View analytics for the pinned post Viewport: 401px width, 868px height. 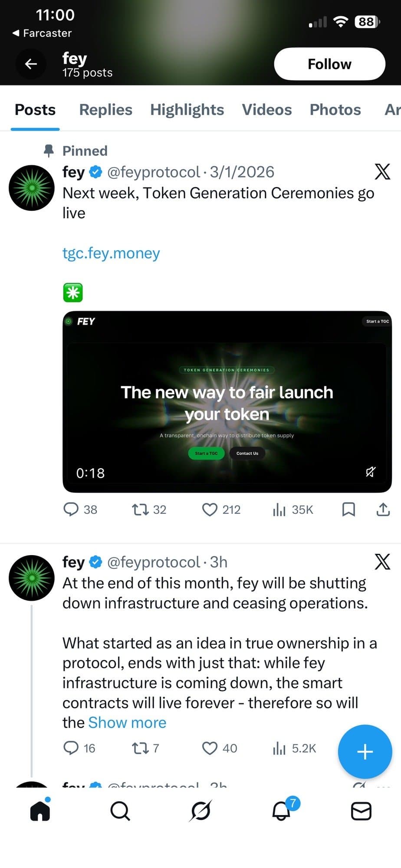coord(279,510)
